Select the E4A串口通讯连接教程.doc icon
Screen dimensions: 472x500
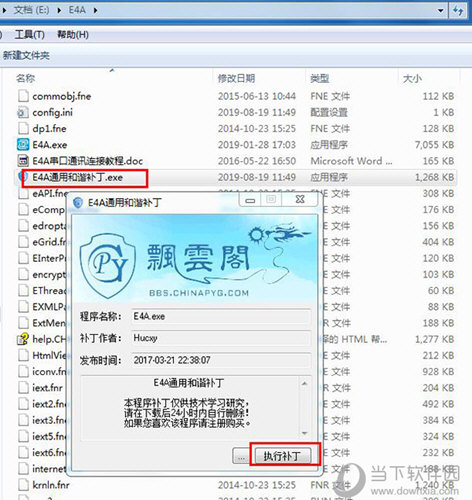point(23,161)
